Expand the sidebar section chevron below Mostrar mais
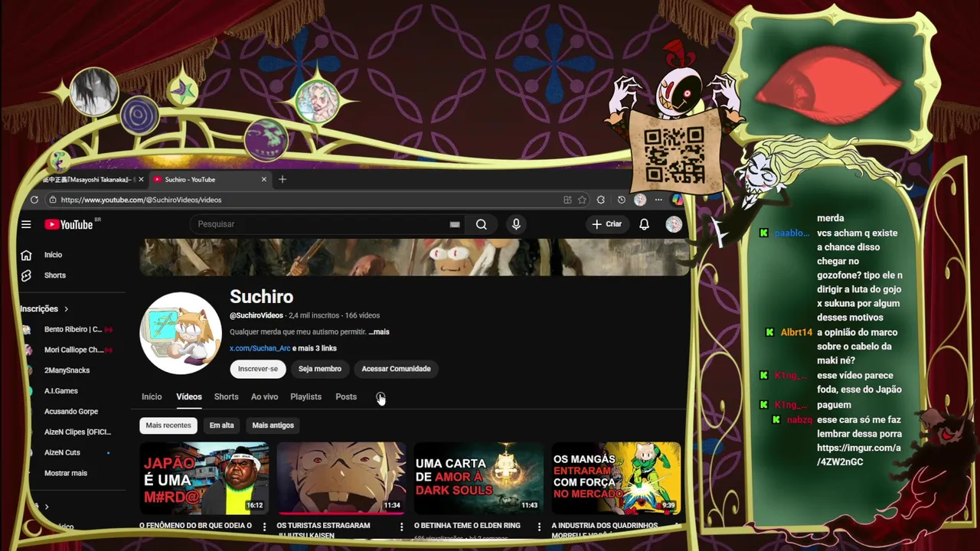The image size is (980, 551). tap(46, 507)
